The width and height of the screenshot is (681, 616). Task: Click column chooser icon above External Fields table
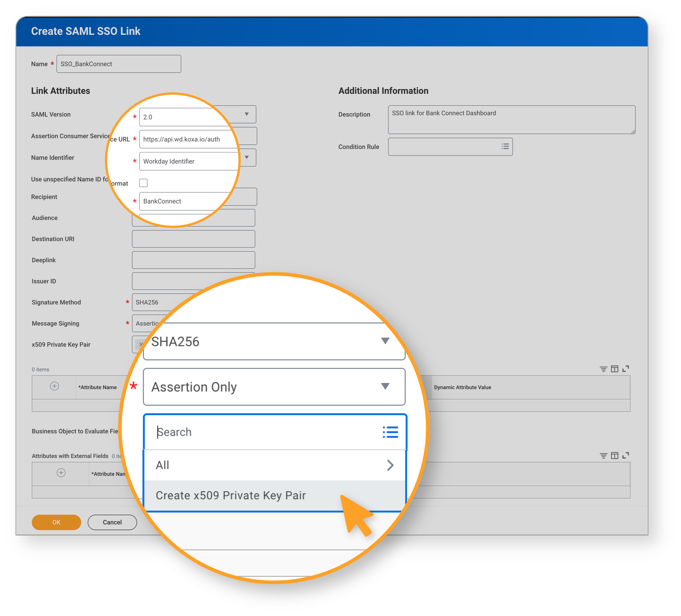point(615,456)
